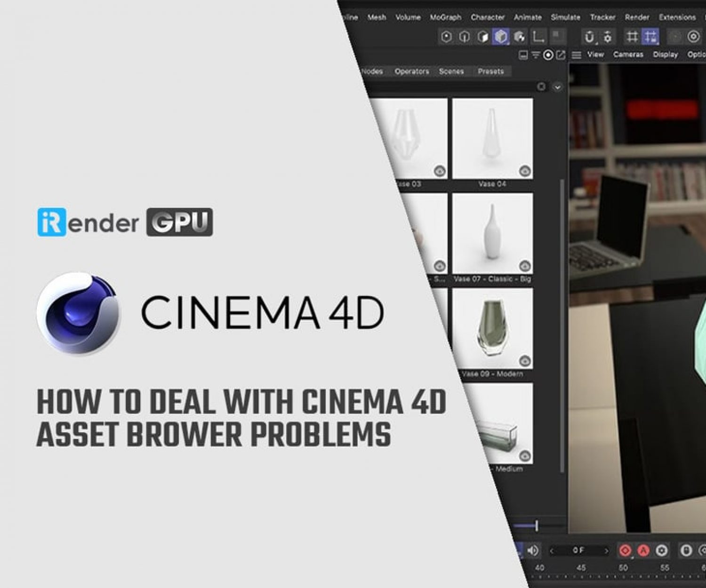
Task: Click Vase 07 - Classic - Big label
Action: coord(492,279)
